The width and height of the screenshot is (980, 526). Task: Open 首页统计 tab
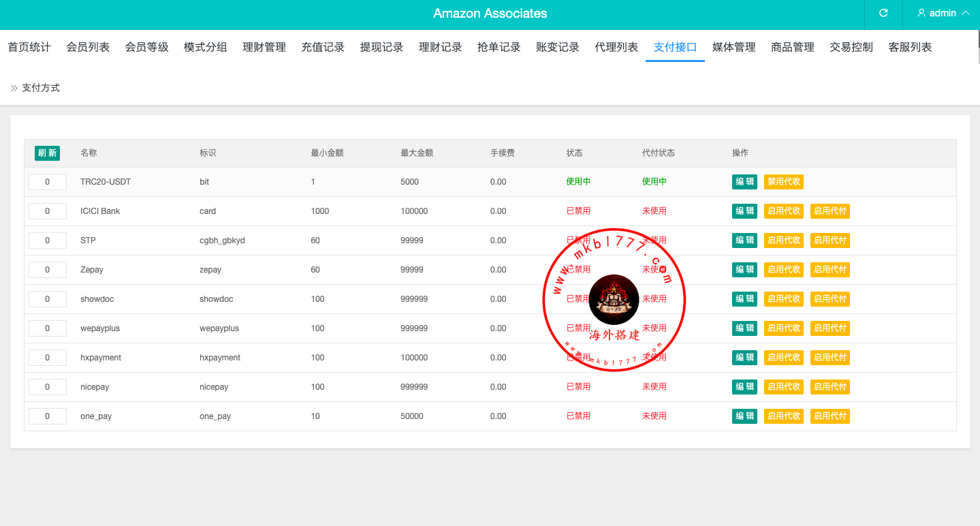coord(29,47)
